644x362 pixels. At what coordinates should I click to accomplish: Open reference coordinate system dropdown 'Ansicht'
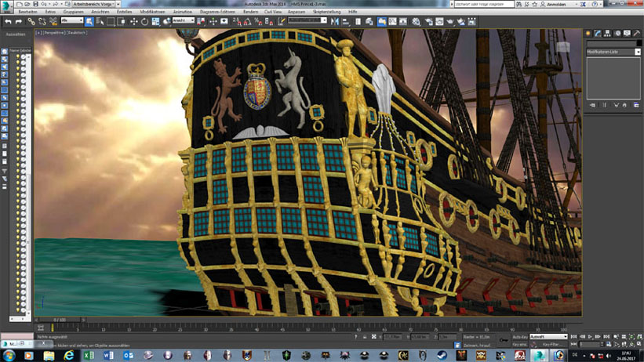[x=184, y=20]
